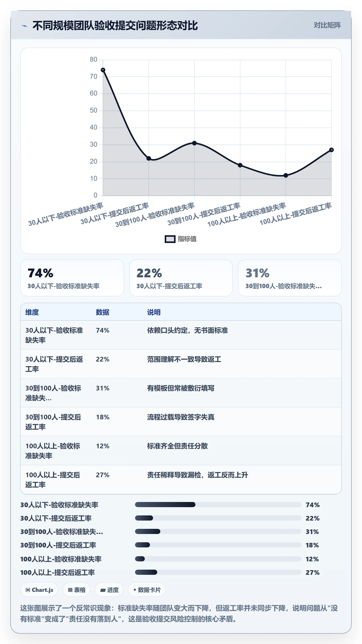Click the progress bar showing 12%
The image size is (362, 644).
click(218, 559)
